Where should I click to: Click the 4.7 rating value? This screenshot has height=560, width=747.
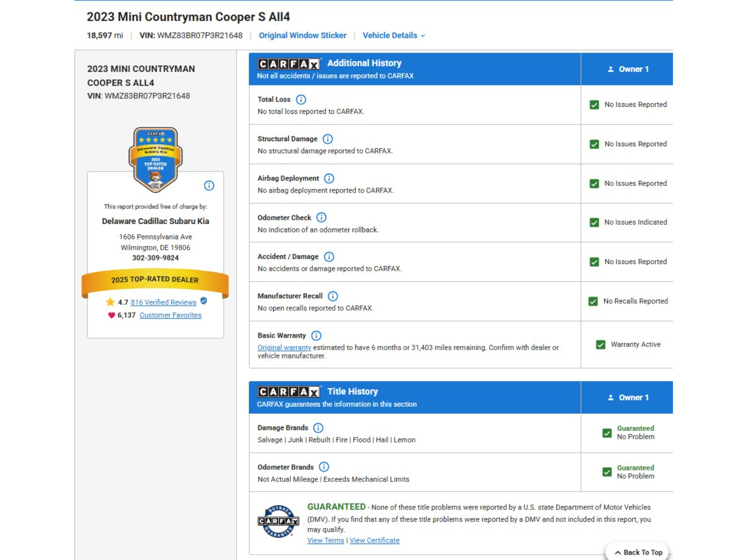point(123,302)
